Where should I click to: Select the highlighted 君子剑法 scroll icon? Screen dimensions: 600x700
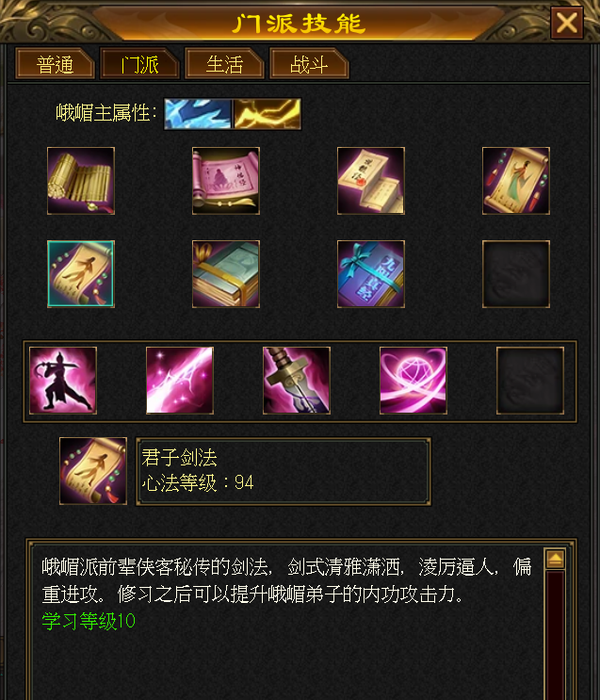click(x=81, y=274)
